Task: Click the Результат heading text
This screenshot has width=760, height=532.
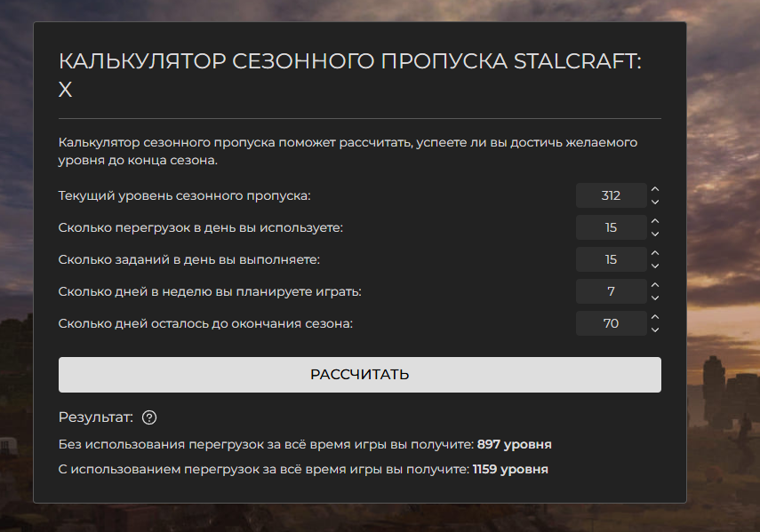Action: [96, 417]
